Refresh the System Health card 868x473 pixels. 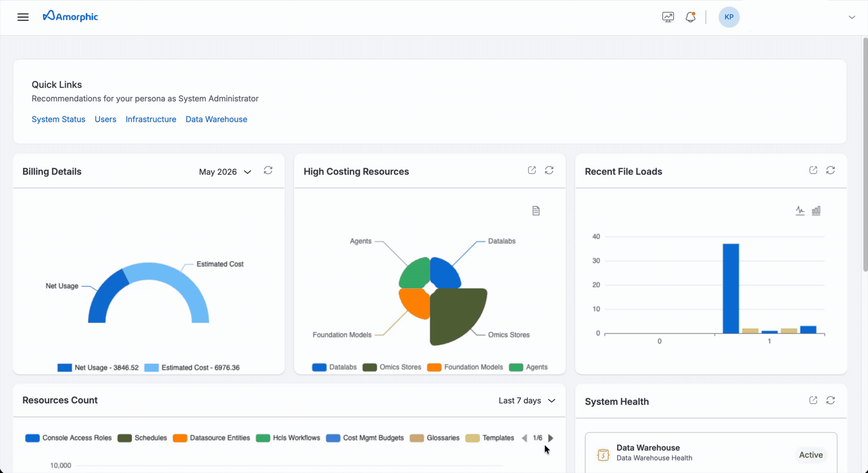831,400
